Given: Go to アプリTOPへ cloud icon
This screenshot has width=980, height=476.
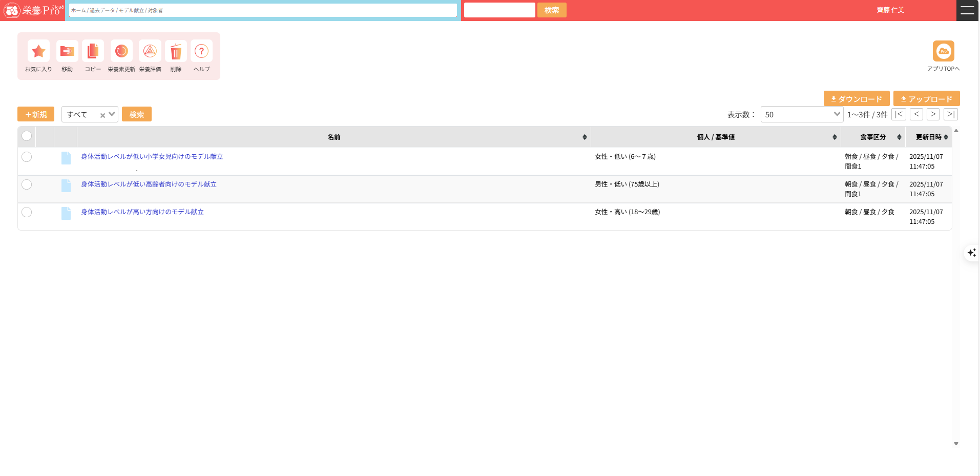Looking at the screenshot, I should click(x=943, y=51).
